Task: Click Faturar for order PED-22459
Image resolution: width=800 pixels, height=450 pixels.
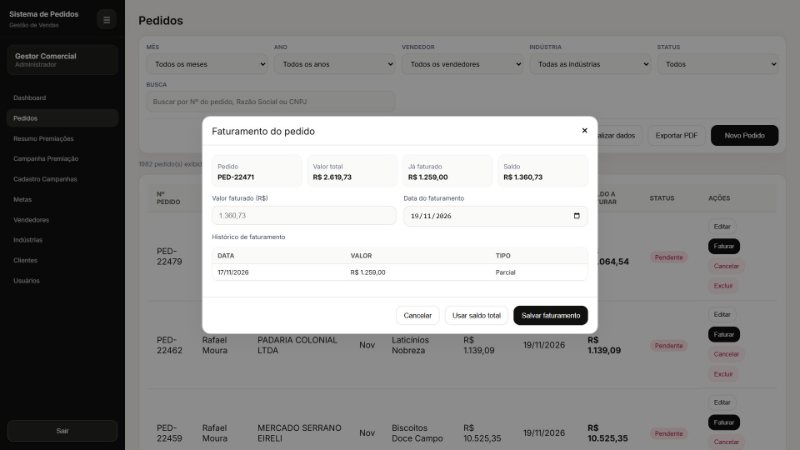Action: [723, 422]
